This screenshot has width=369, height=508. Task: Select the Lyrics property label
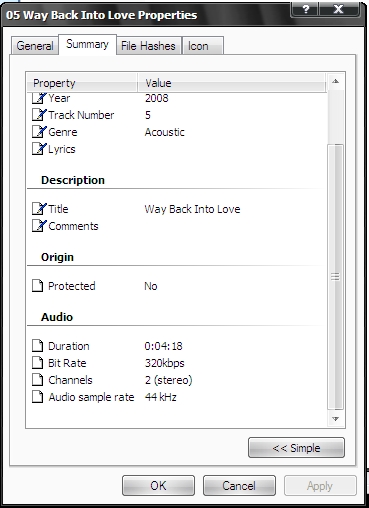(x=62, y=149)
